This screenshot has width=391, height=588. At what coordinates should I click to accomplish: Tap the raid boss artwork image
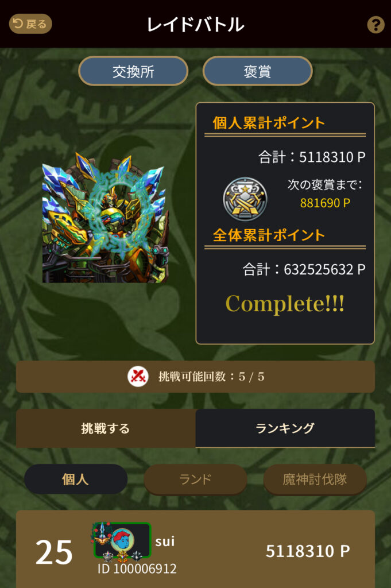[106, 218]
